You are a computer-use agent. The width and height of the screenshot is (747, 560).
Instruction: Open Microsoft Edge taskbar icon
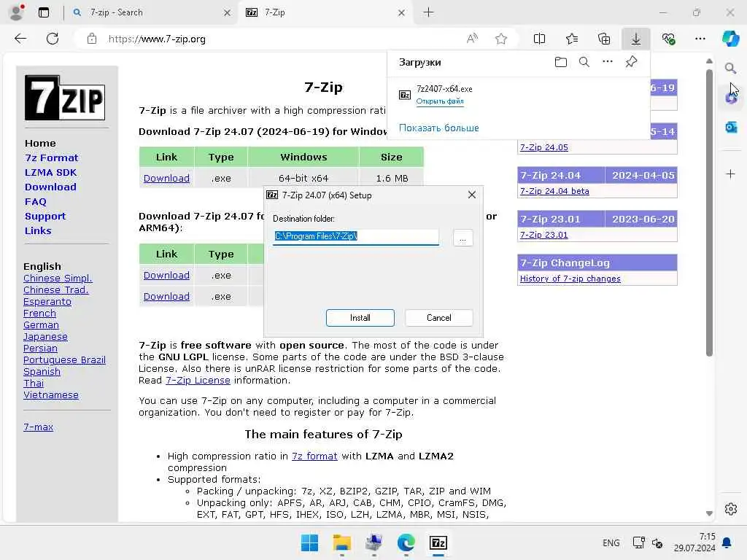[406, 542]
